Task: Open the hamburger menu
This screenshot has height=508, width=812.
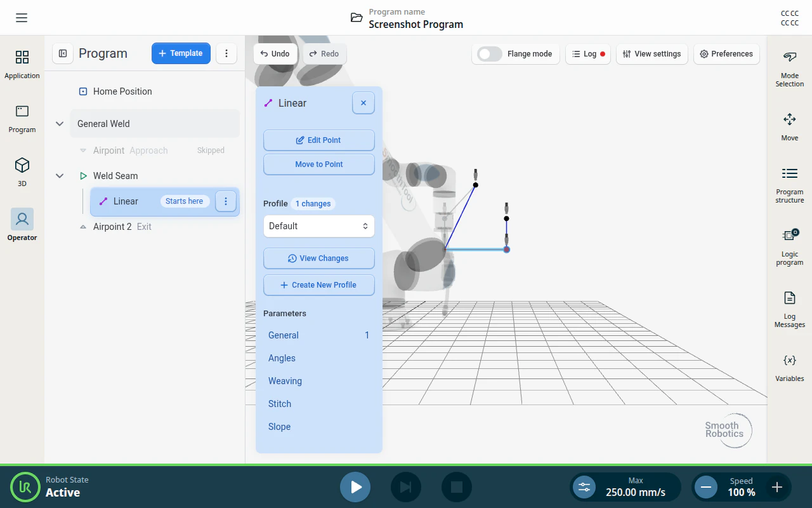Action: [x=22, y=18]
